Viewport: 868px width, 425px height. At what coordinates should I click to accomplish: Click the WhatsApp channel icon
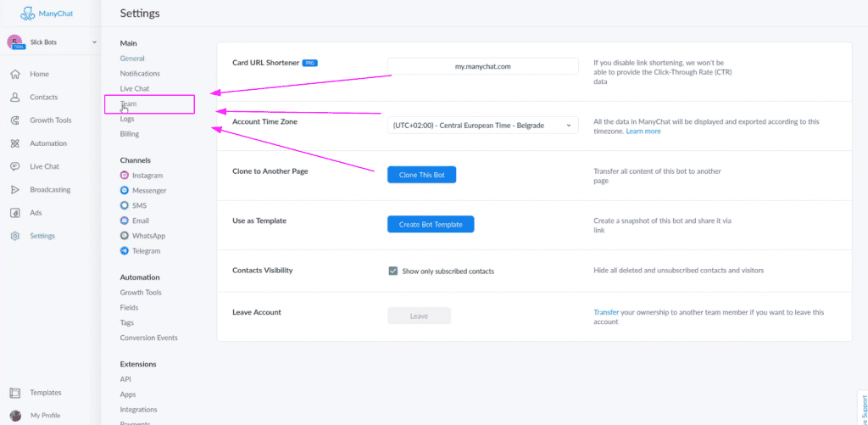pos(125,236)
